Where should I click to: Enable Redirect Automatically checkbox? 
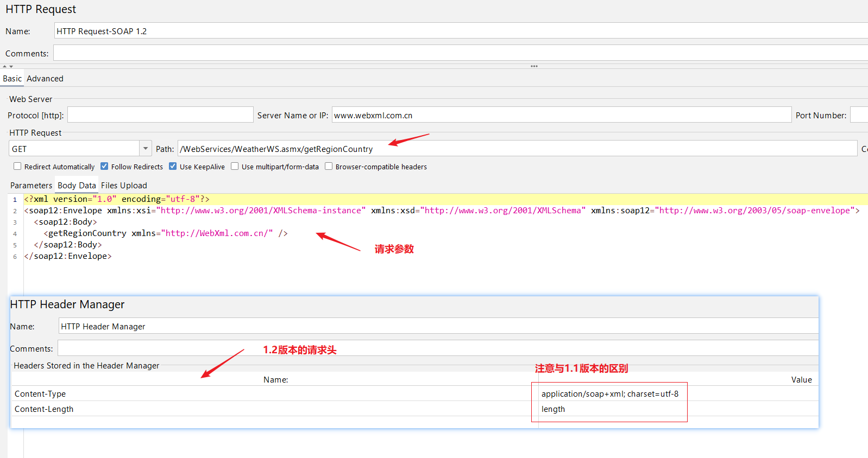pos(17,167)
